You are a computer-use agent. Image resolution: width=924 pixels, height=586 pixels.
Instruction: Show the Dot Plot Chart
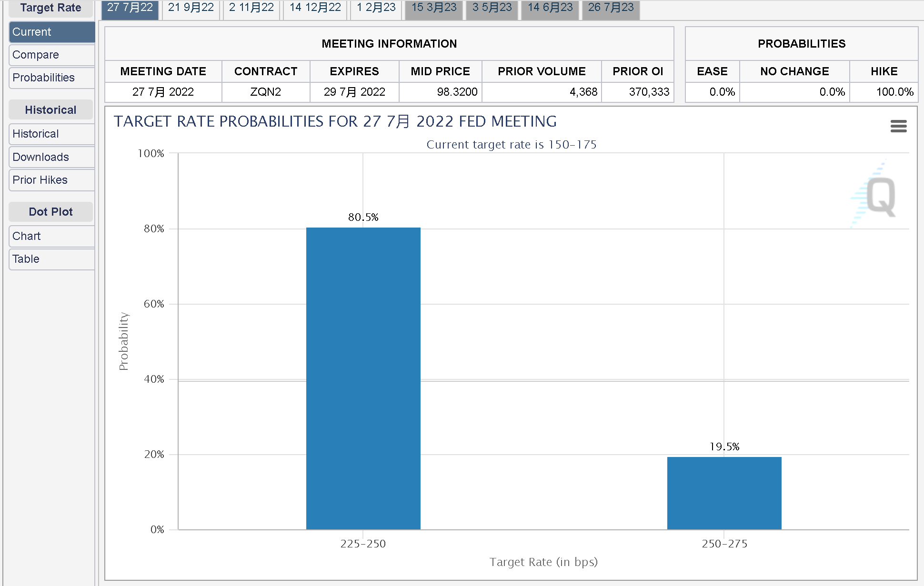(52, 236)
